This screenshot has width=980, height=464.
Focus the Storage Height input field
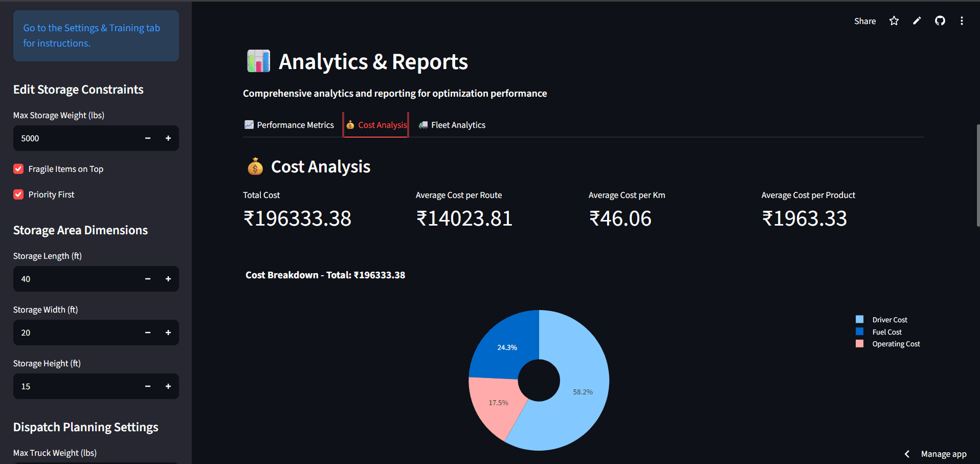tap(76, 386)
